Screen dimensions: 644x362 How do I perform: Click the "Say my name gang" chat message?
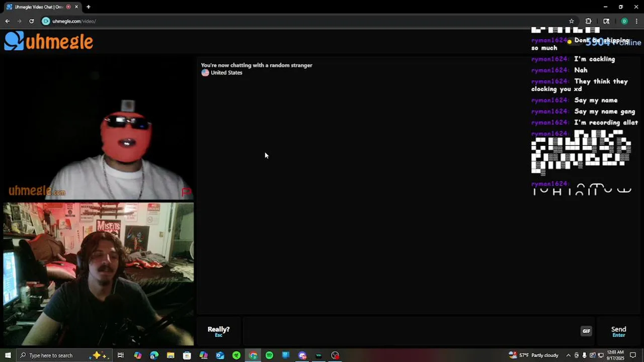[x=604, y=112]
